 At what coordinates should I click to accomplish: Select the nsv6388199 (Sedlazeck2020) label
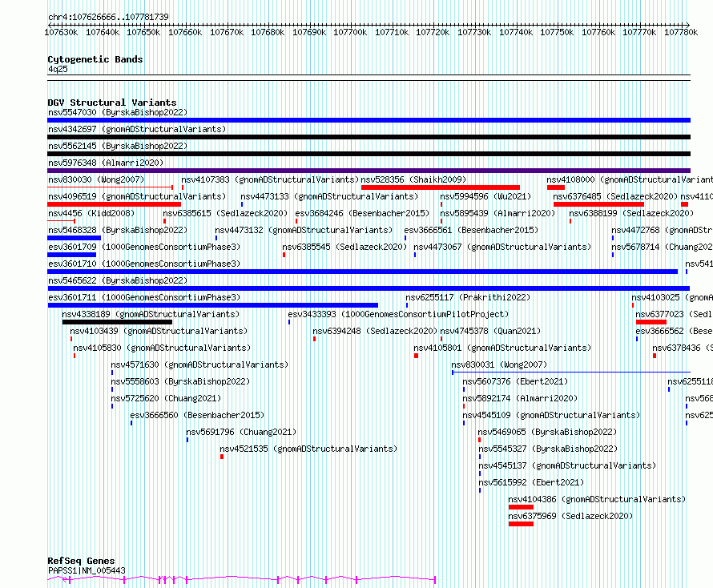[631, 213]
